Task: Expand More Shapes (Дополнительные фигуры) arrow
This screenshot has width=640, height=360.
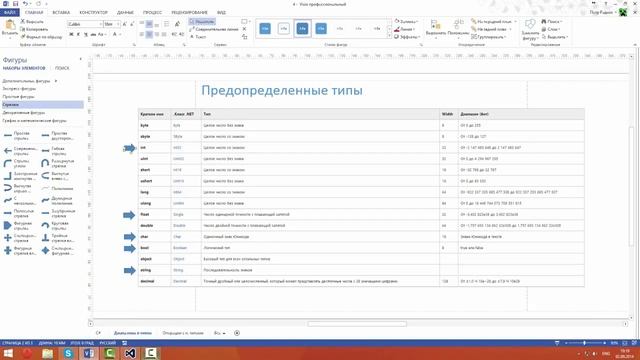Action: tap(56, 81)
